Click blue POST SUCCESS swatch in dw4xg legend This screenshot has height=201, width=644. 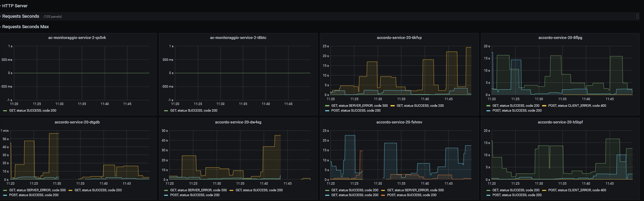pyautogui.click(x=166, y=195)
